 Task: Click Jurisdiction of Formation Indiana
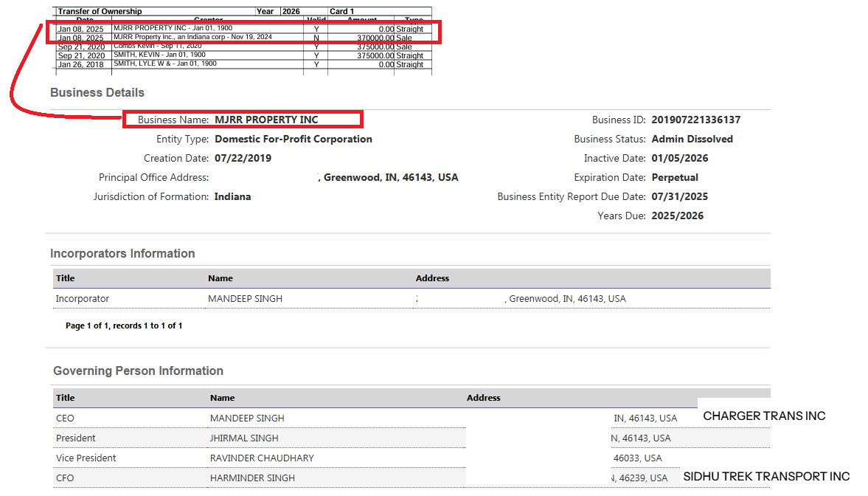tap(232, 197)
